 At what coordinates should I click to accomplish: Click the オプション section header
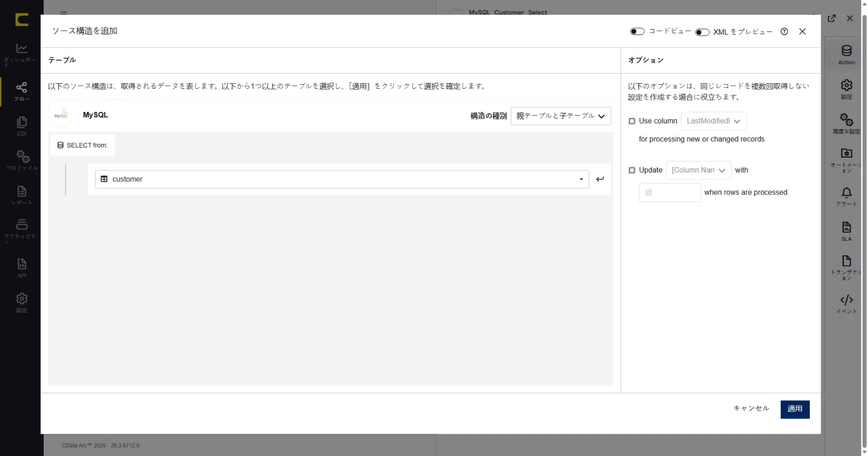click(646, 60)
